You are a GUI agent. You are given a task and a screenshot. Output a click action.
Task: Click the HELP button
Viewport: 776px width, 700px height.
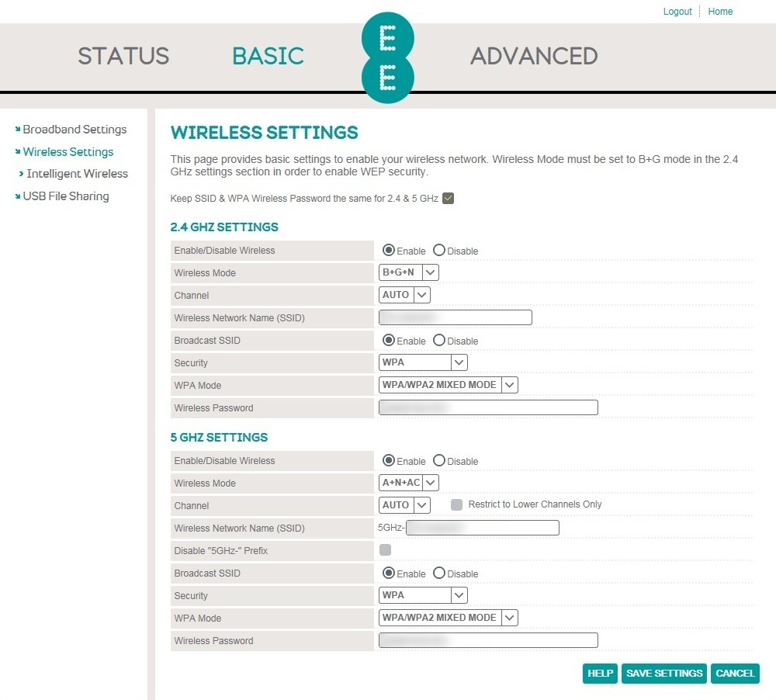click(599, 673)
